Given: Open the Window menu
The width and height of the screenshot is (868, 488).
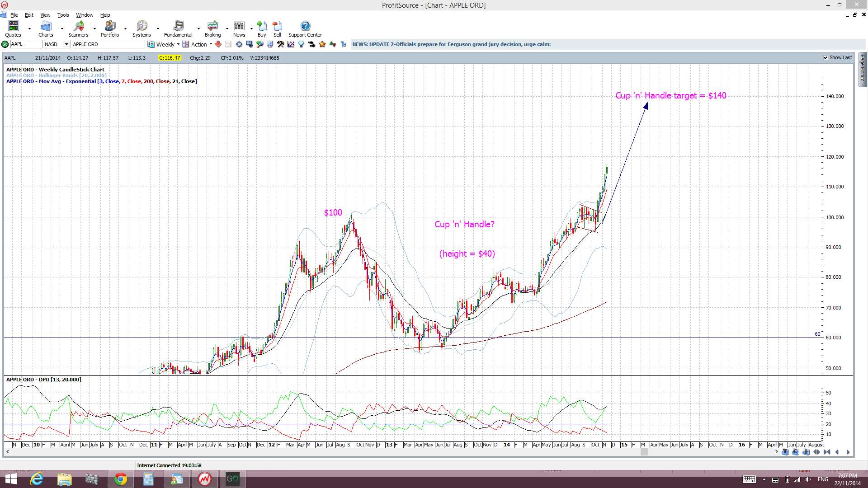Looking at the screenshot, I should pyautogui.click(x=85, y=15).
